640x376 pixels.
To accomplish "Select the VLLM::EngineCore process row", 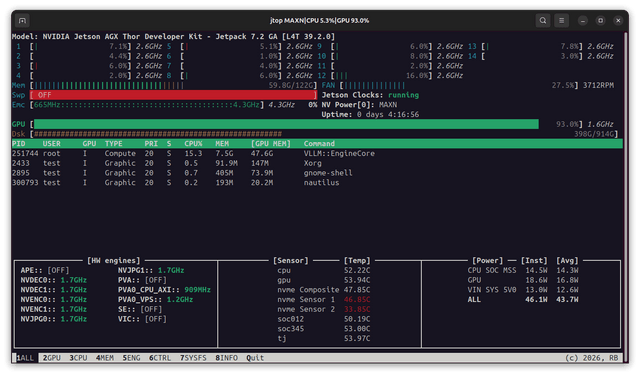I will click(x=317, y=154).
